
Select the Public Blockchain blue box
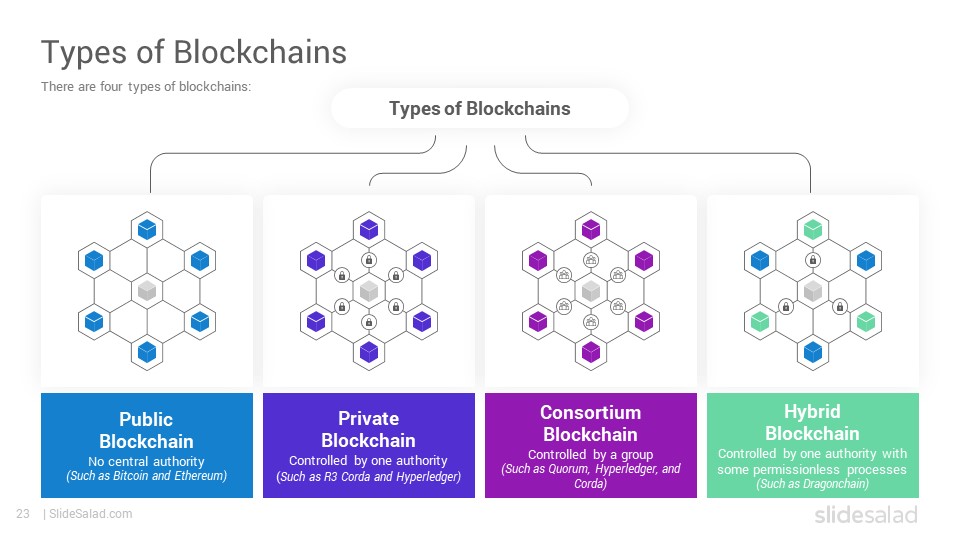[x=147, y=445]
